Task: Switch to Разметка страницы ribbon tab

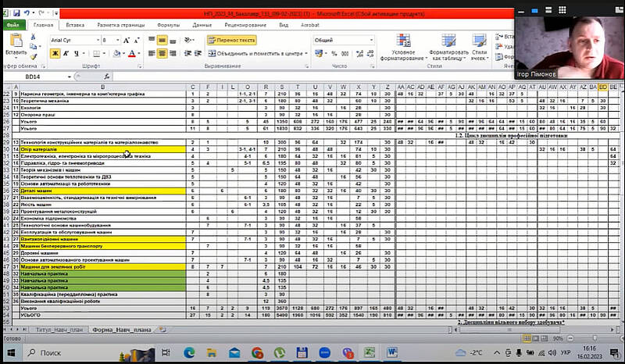Action: coord(121,25)
